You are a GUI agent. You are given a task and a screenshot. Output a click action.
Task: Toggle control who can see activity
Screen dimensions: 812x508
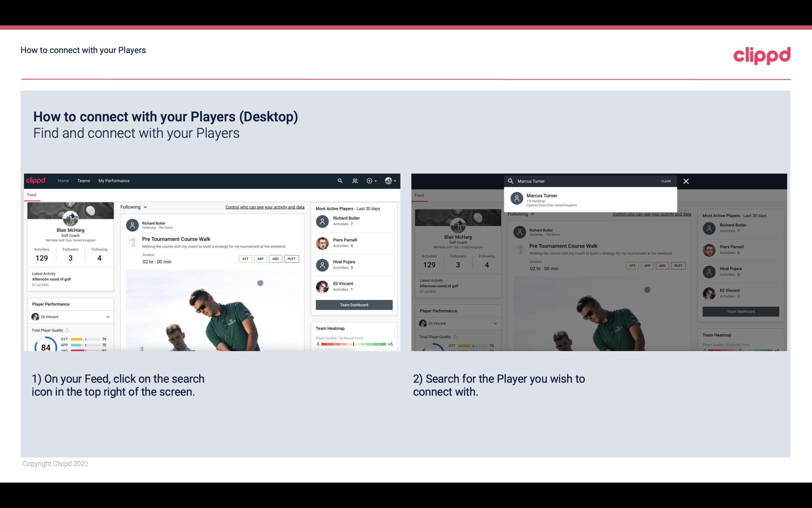coord(264,207)
